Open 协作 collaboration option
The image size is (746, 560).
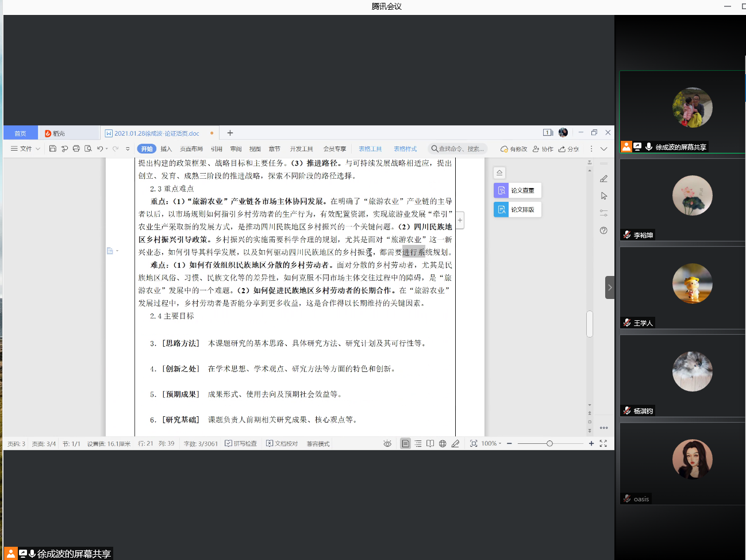pos(543,149)
